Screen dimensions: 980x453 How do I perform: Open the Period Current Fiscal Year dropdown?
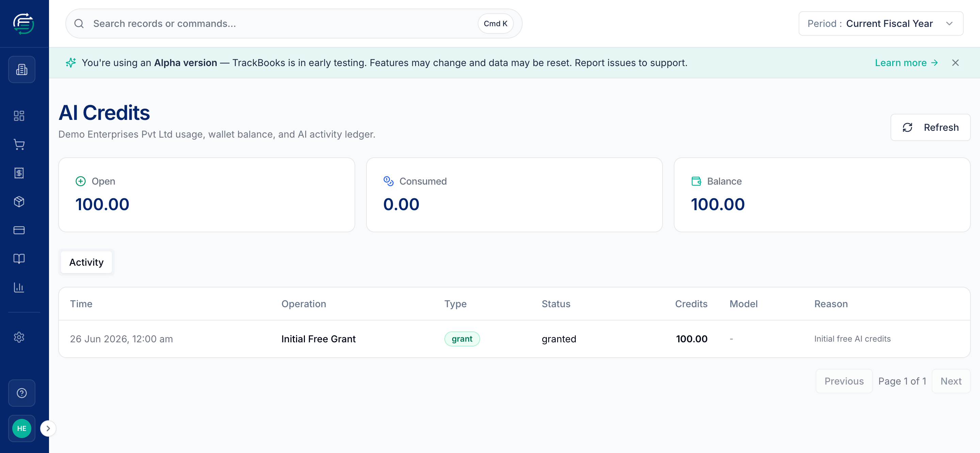pyautogui.click(x=881, y=24)
